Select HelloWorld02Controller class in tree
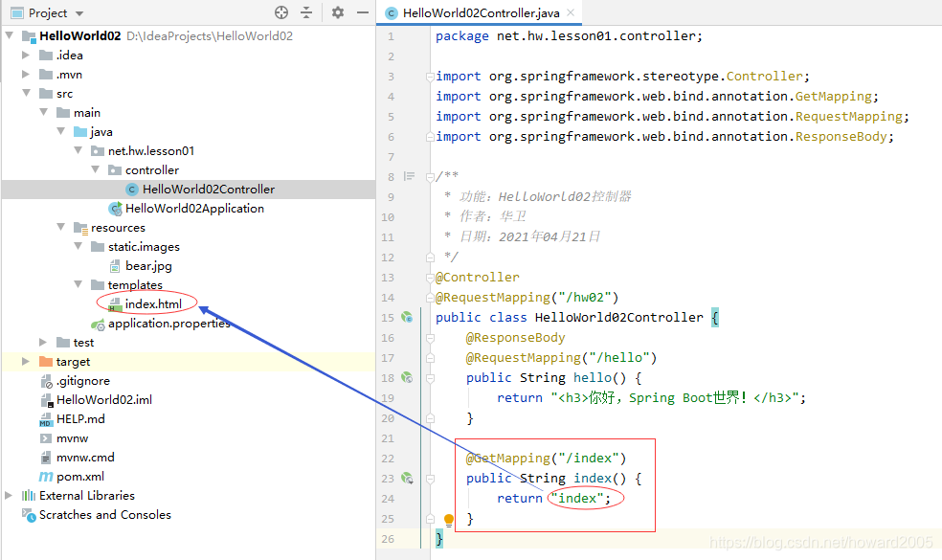Image resolution: width=942 pixels, height=560 pixels. pyautogui.click(x=209, y=190)
